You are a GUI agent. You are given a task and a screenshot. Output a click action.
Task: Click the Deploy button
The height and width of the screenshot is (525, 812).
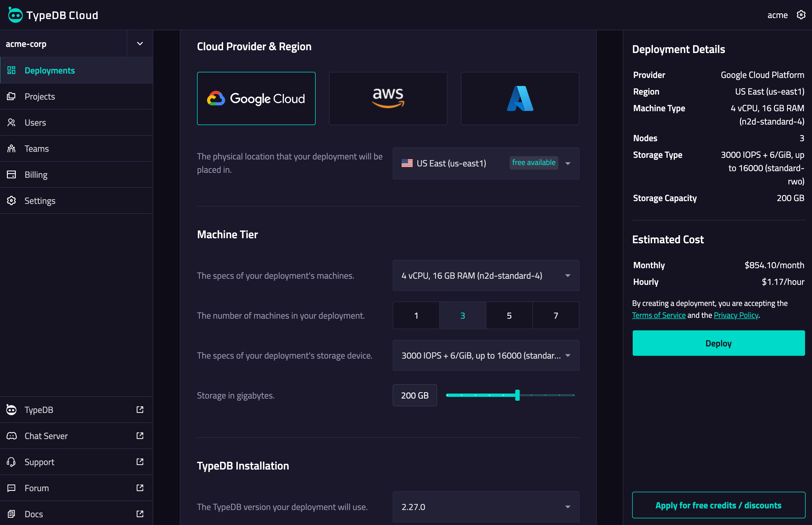click(x=718, y=343)
